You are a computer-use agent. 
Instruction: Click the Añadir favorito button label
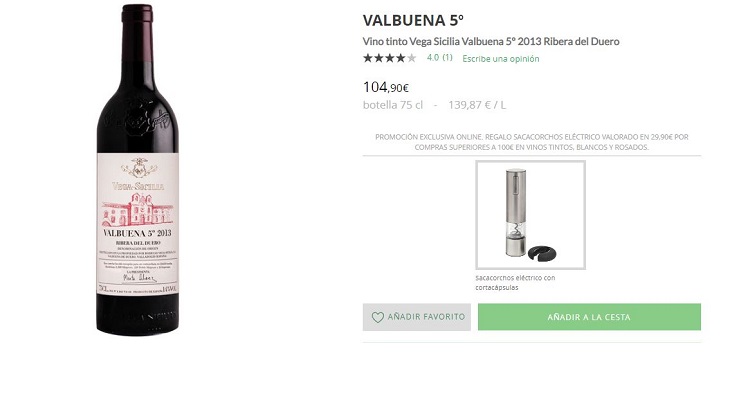426,317
